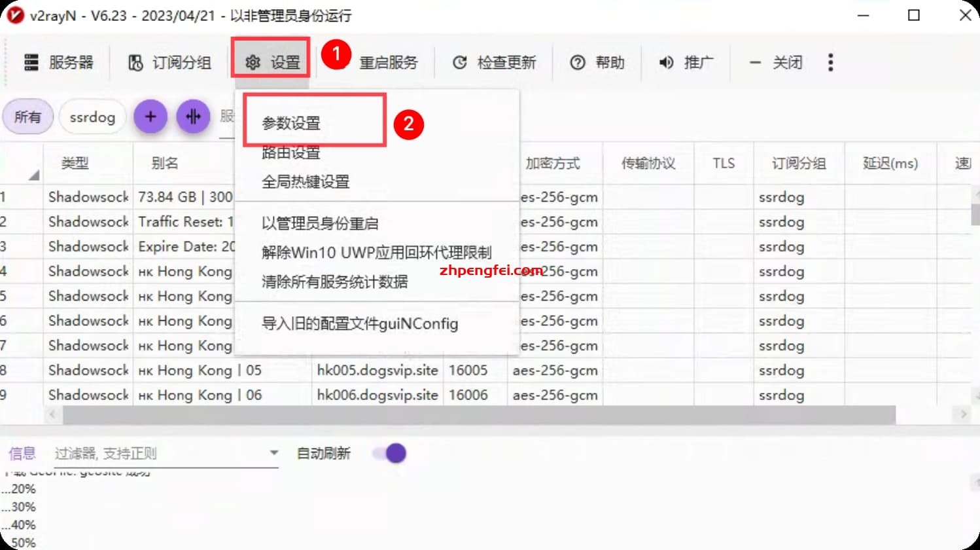The width and height of the screenshot is (980, 550).
Task: Click 清除所有服务统计数据 option
Action: point(335,282)
